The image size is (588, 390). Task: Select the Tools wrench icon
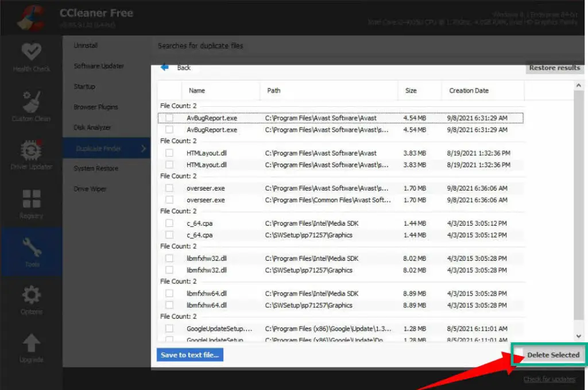32,248
